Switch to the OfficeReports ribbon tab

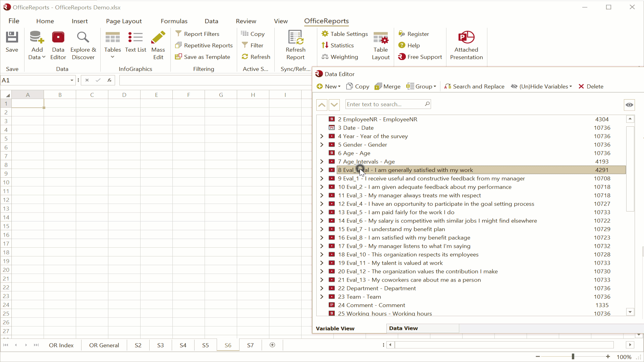click(326, 21)
